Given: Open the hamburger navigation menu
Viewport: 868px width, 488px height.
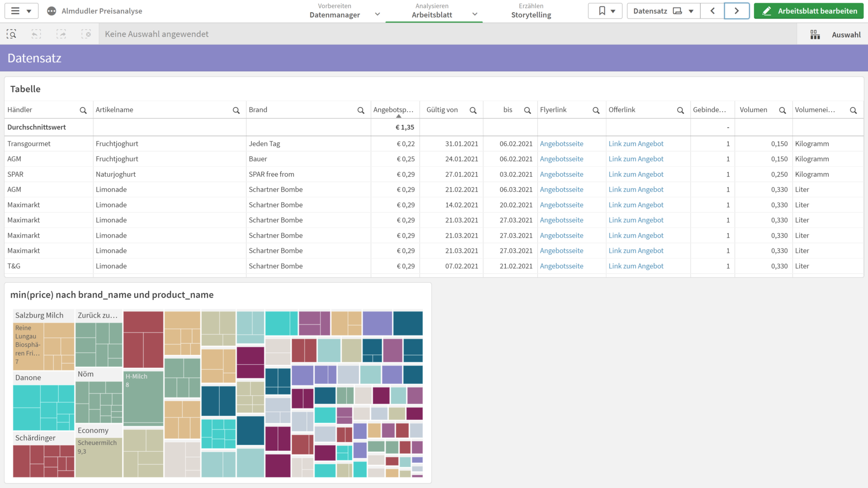Looking at the screenshot, I should [15, 11].
